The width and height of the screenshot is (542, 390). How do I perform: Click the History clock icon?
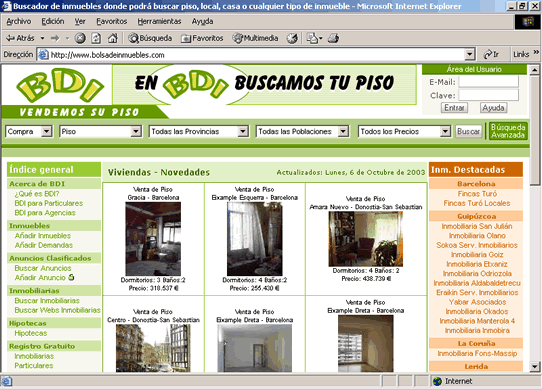point(292,38)
